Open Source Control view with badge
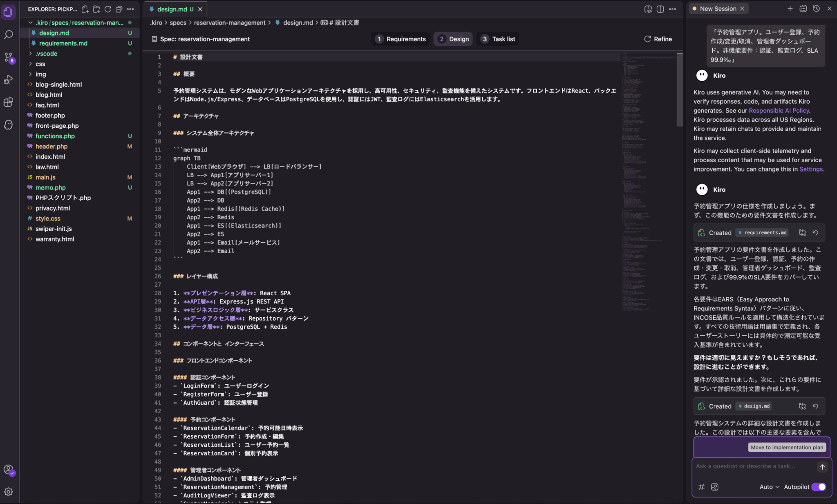Viewport: 837px width, 504px height. click(8, 57)
